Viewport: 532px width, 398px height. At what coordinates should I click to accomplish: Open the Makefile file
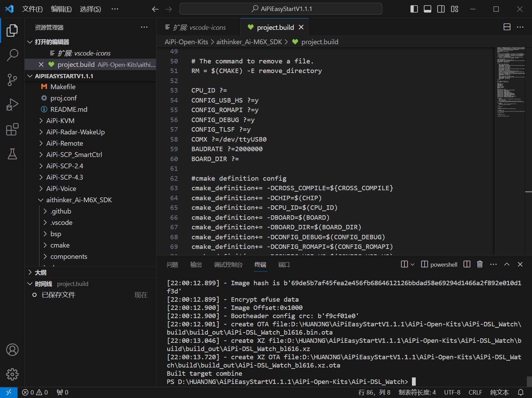pyautogui.click(x=91, y=87)
